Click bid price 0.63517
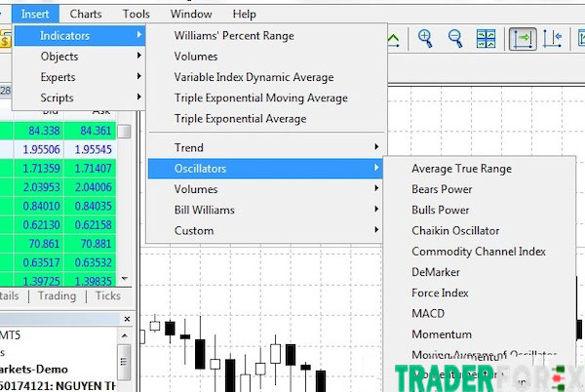Screen dimensions: 585x392 tap(41, 262)
